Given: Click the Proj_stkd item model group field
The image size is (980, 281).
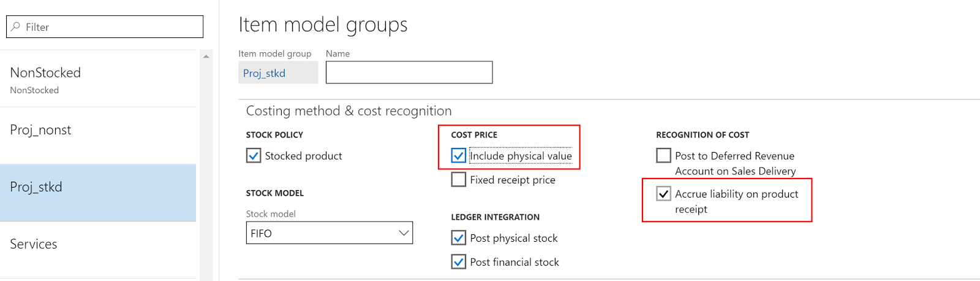Looking at the screenshot, I should (x=277, y=73).
